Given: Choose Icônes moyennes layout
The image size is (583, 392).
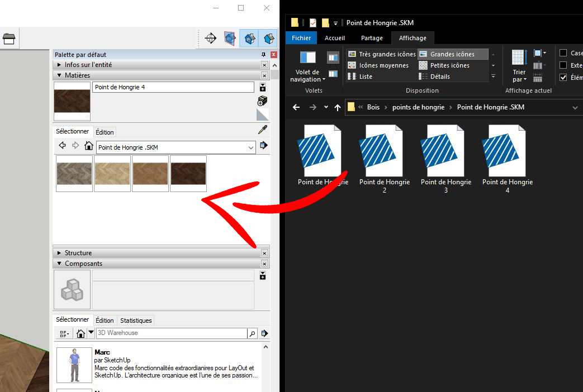Looking at the screenshot, I should [x=378, y=65].
